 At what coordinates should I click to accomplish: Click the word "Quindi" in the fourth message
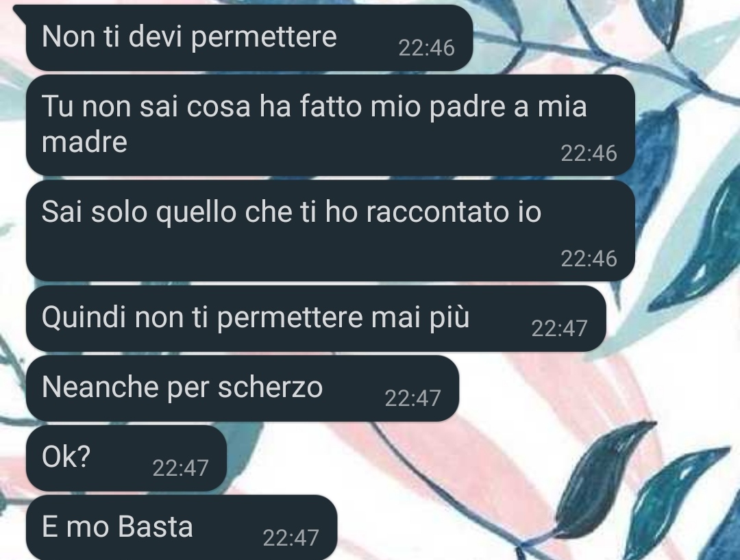click(x=84, y=317)
